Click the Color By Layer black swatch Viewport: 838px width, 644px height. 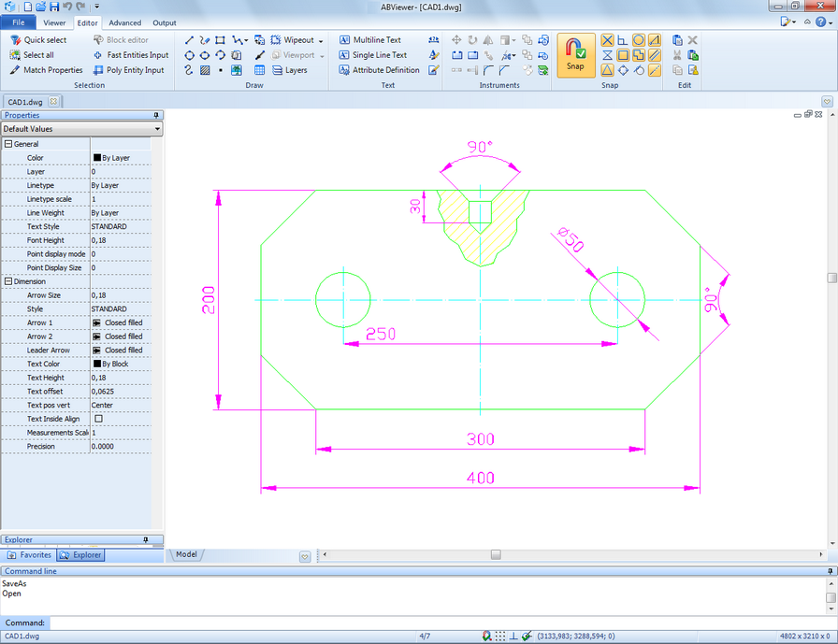click(97, 158)
